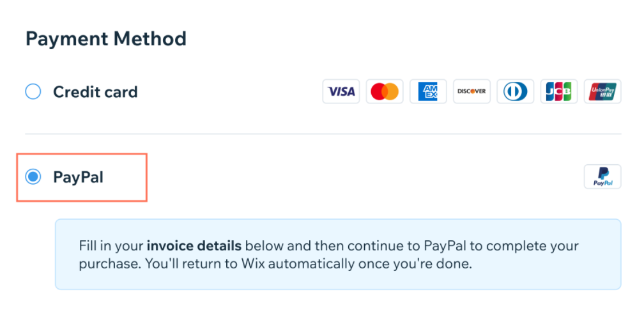The height and width of the screenshot is (315, 644).
Task: Select the PayPal radio button
Action: [x=33, y=177]
